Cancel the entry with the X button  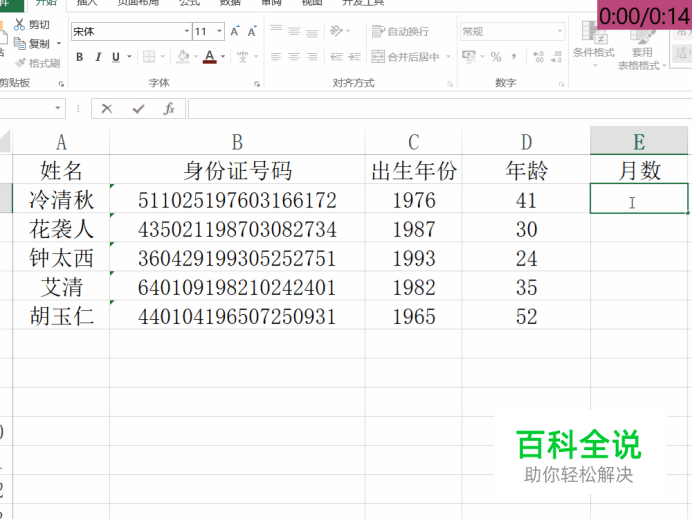click(107, 109)
